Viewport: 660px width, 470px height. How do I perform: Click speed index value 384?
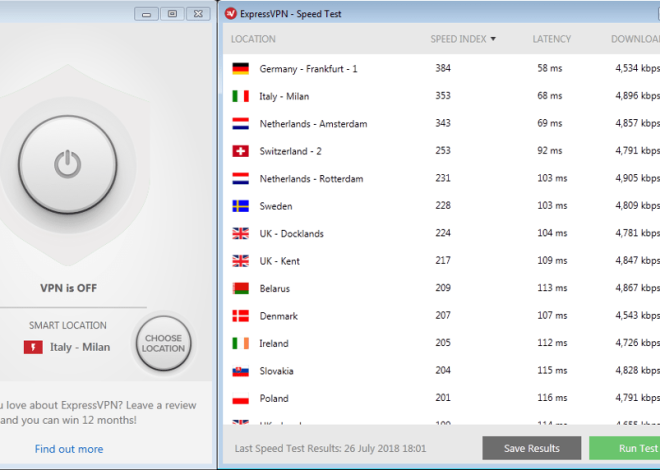pos(443,68)
